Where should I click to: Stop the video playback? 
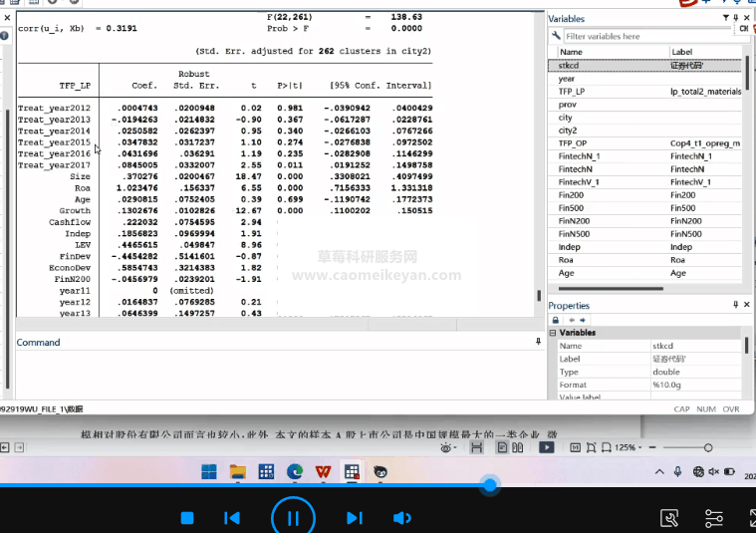(186, 518)
